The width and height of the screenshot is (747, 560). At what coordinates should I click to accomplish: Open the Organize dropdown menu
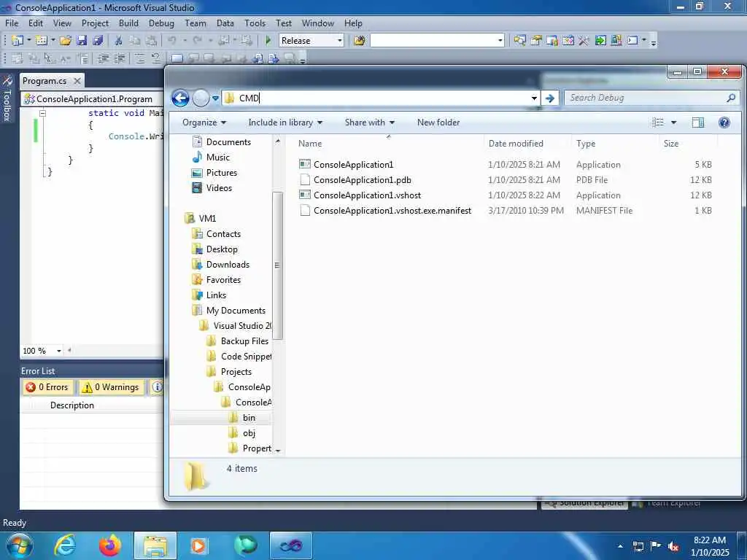pyautogui.click(x=204, y=122)
